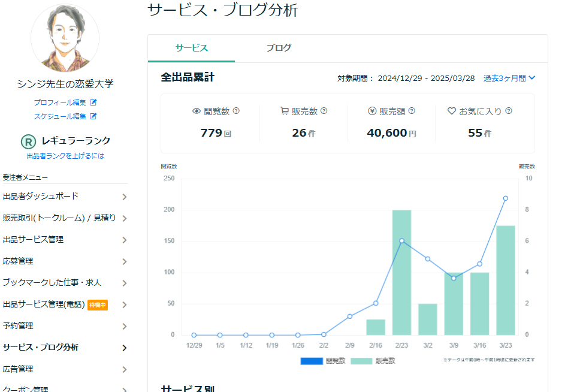Click the 3/23 data point on line
The image size is (577, 392).
pyautogui.click(x=506, y=198)
